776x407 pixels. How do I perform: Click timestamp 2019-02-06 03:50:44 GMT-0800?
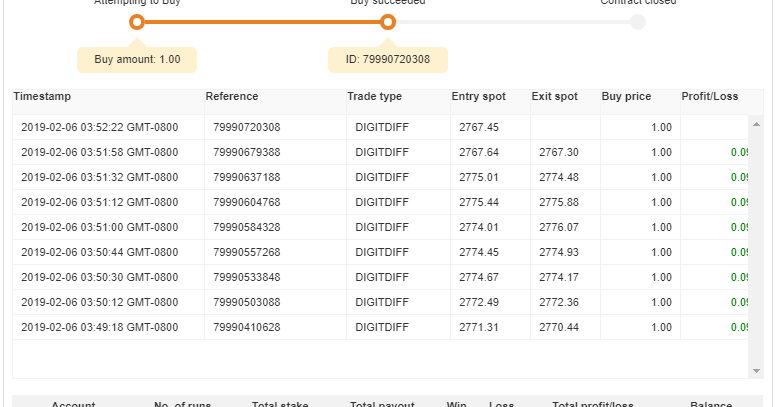click(x=99, y=252)
